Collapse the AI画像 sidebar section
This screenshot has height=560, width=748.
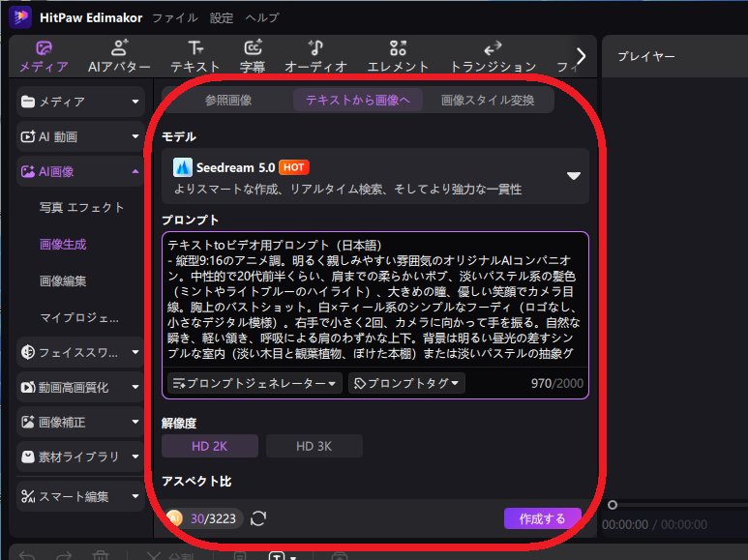(x=80, y=172)
